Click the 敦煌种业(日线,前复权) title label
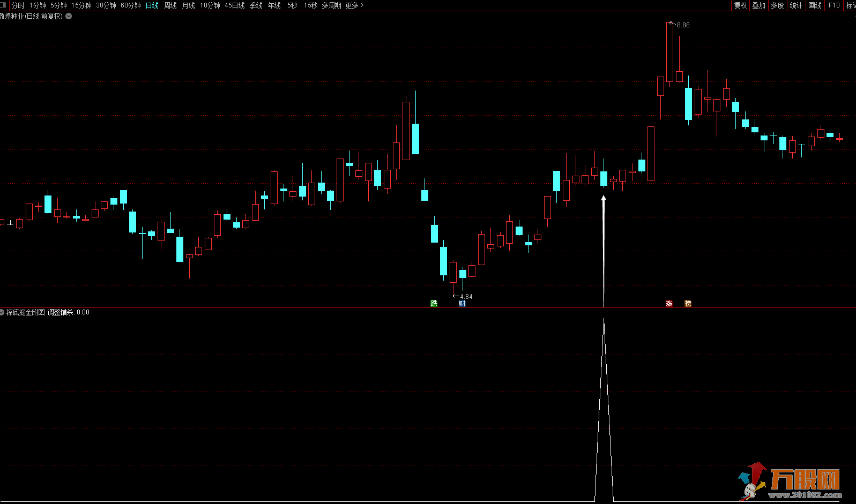Screen dimensions: 856x504 click(x=31, y=16)
